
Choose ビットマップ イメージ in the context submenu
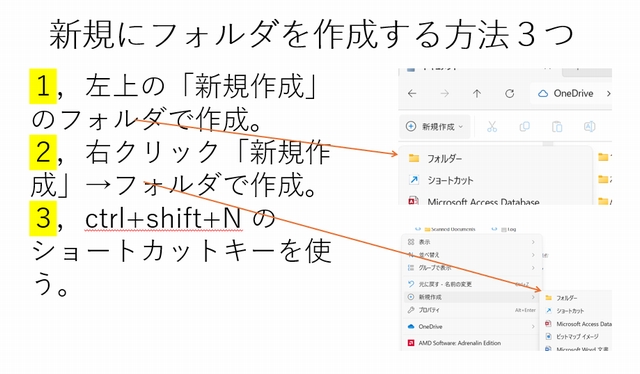(x=572, y=336)
